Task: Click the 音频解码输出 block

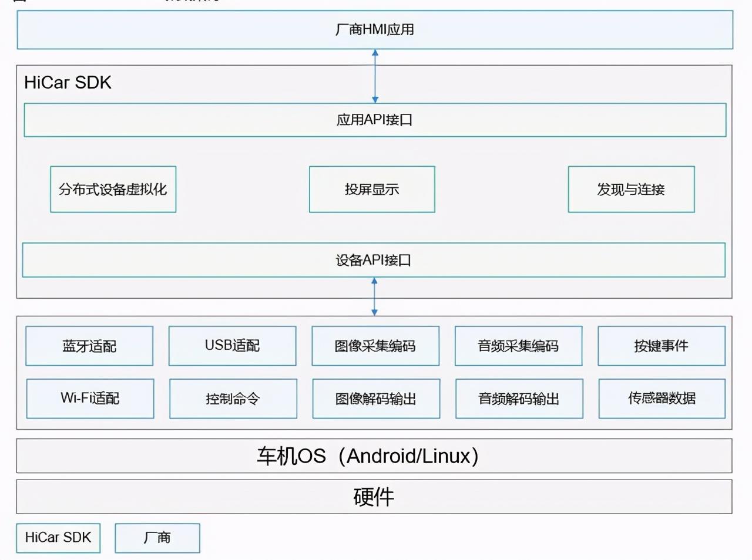Action: [519, 399]
